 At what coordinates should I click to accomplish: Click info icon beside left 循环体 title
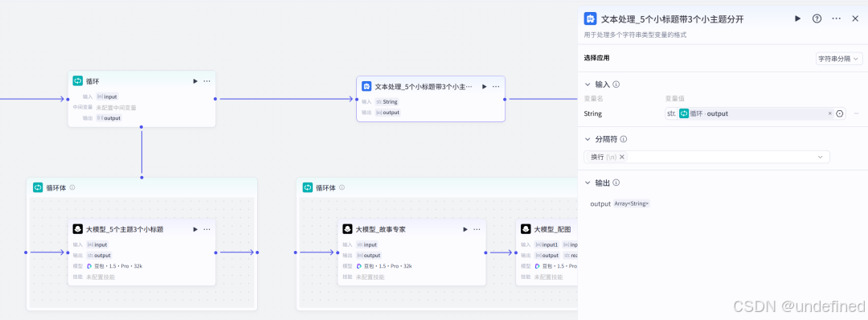[x=72, y=187]
